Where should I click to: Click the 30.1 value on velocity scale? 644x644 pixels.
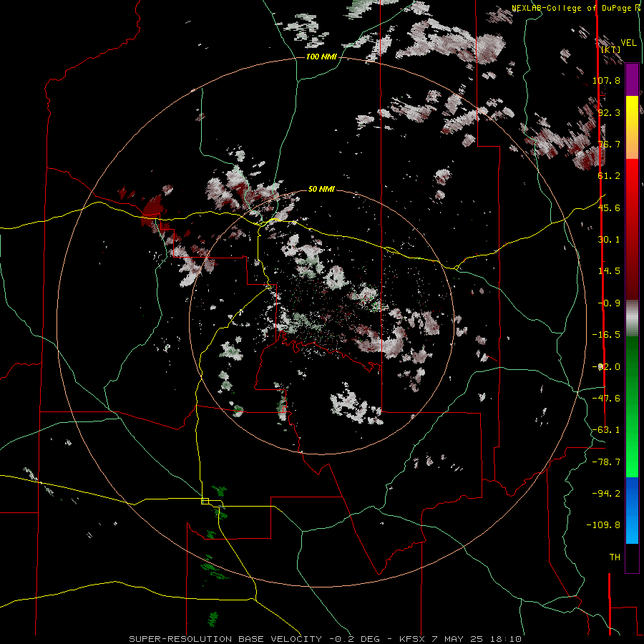click(x=609, y=240)
